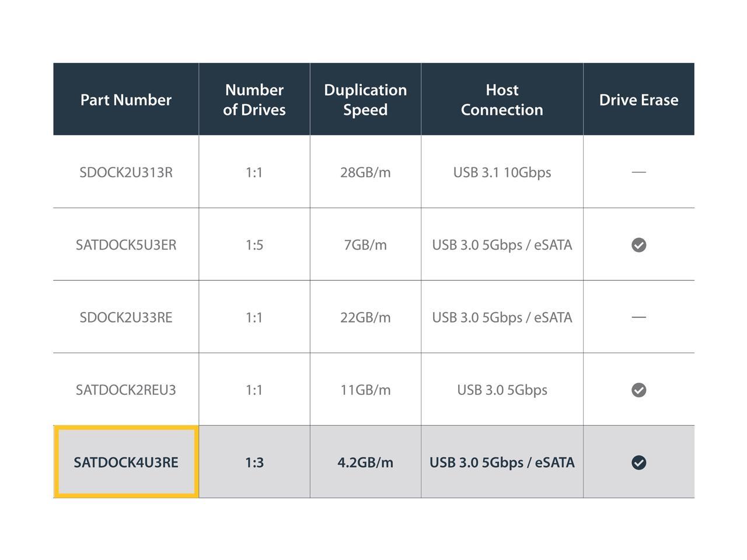Open the SATDOCK2REU3 part number
Viewport: 747px width, 560px height.
click(125, 390)
